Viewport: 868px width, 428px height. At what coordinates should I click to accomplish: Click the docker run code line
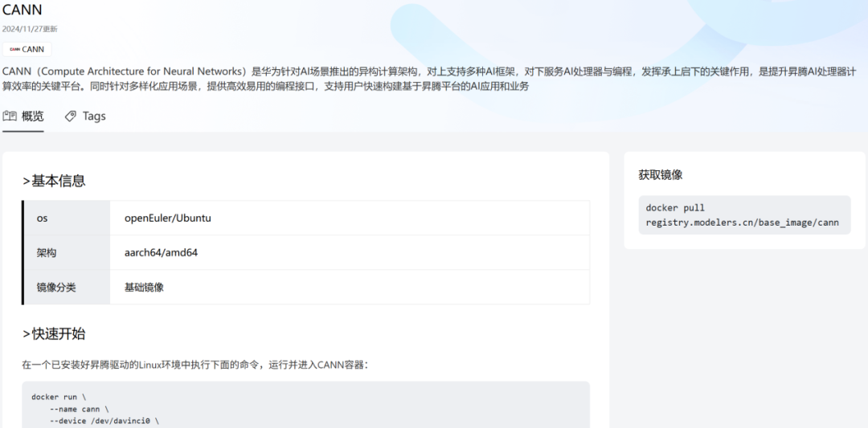click(59, 397)
